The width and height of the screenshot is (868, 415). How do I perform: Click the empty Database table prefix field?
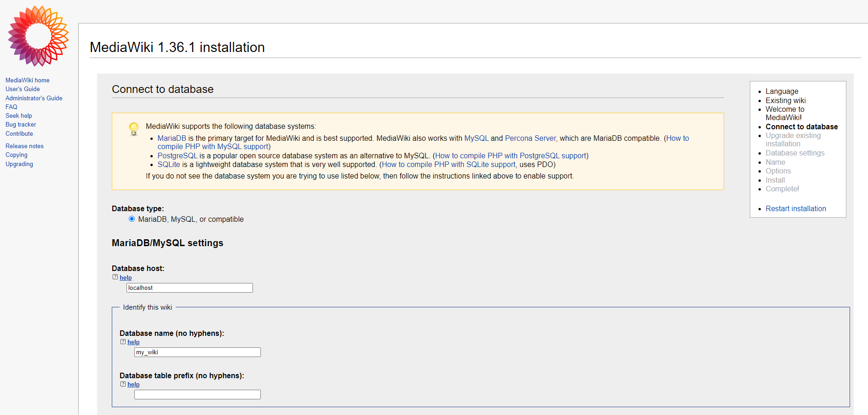[197, 394]
